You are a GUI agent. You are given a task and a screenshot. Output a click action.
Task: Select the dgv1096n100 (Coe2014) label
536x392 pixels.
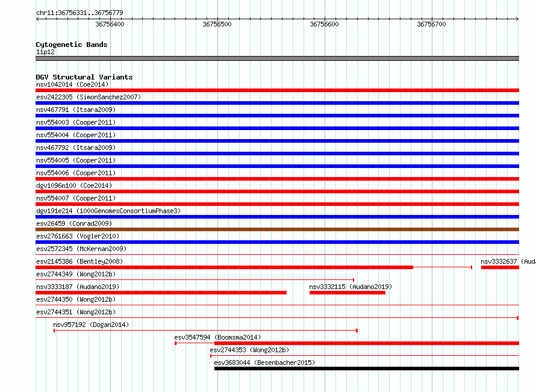pos(74,185)
